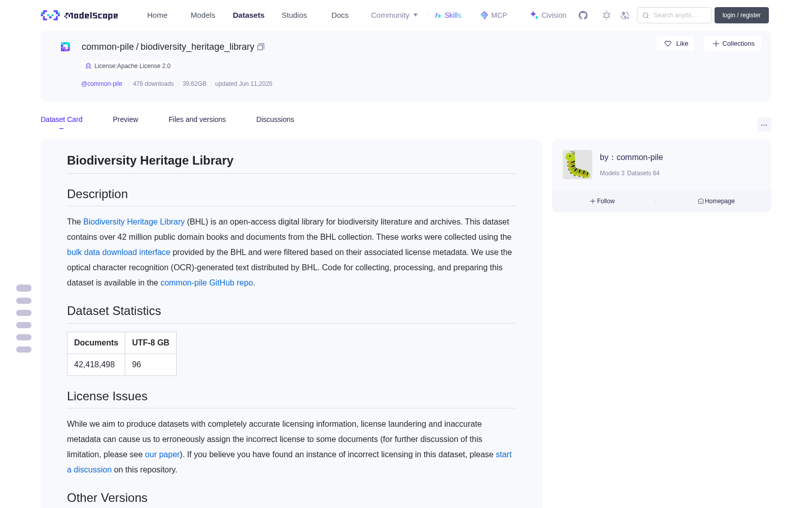Go to Home in navigation
812x508 pixels.
pos(157,15)
